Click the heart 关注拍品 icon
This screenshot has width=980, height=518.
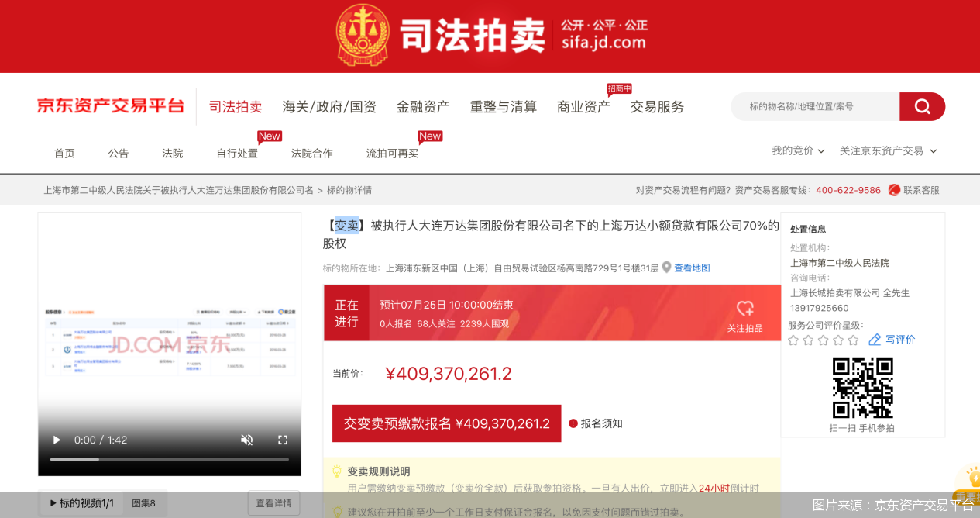click(x=744, y=309)
